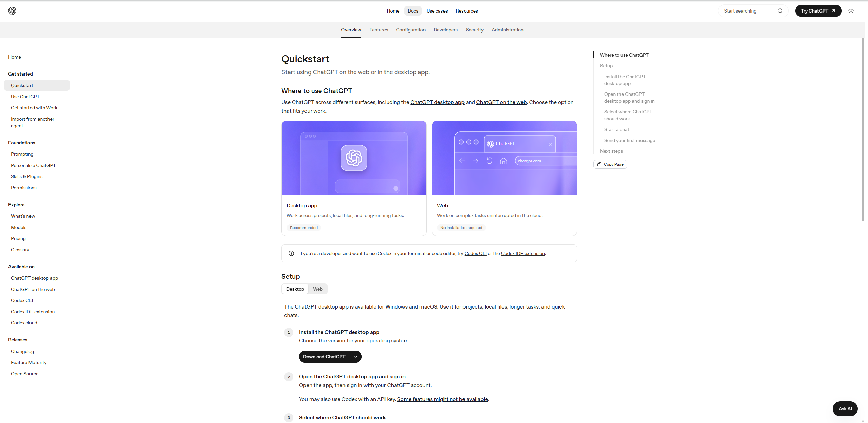868x423 pixels.
Task: Jump to Setup in table of contents
Action: pyautogui.click(x=606, y=66)
